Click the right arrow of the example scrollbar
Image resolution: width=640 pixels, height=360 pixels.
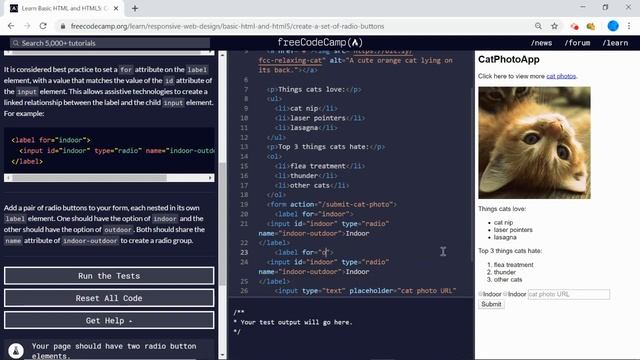(210, 178)
